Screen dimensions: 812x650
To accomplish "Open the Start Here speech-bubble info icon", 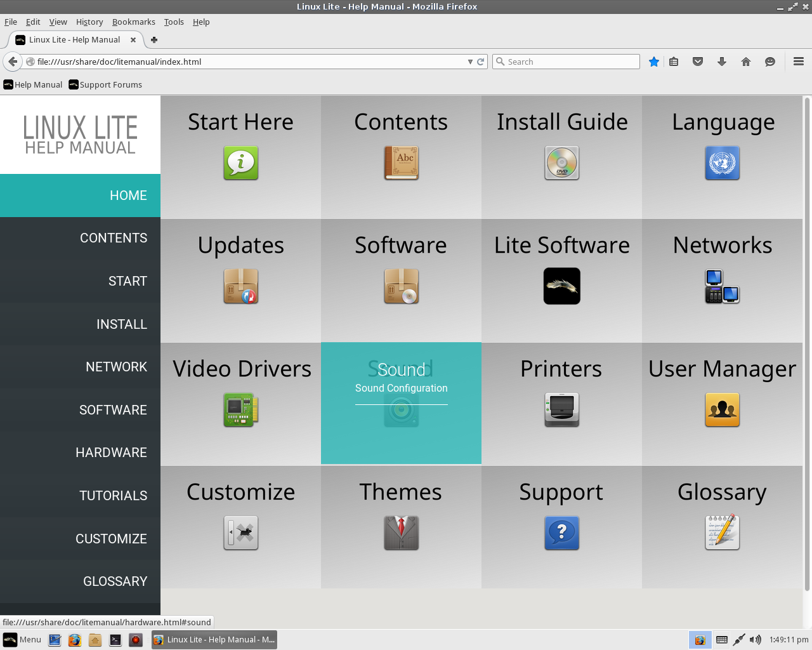I will pos(240,163).
